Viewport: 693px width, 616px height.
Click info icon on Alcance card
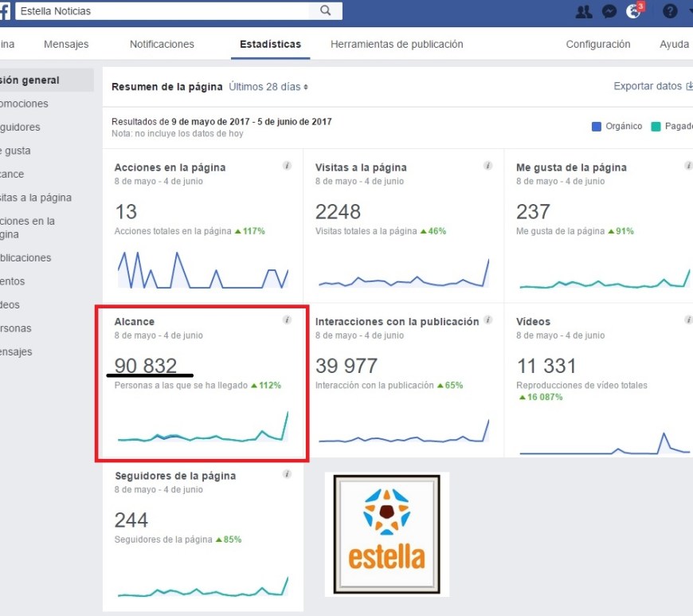287,320
